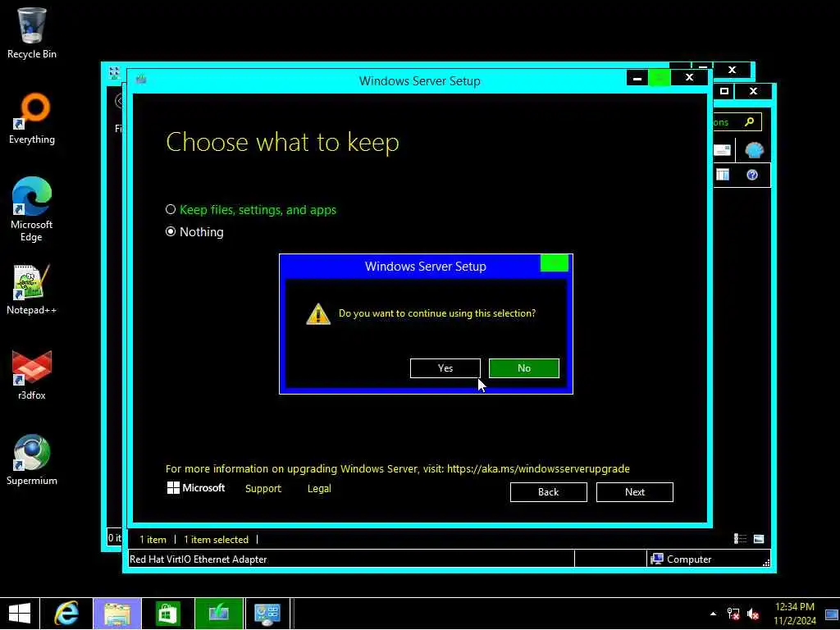The height and width of the screenshot is (630, 840).
Task: Decline with the green No button
Action: 524,368
